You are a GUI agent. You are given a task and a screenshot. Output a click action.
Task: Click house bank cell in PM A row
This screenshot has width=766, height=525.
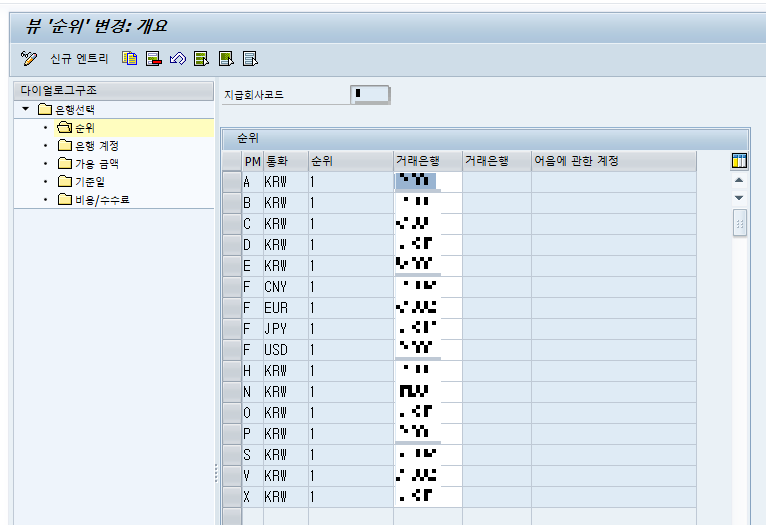pyautogui.click(x=428, y=182)
